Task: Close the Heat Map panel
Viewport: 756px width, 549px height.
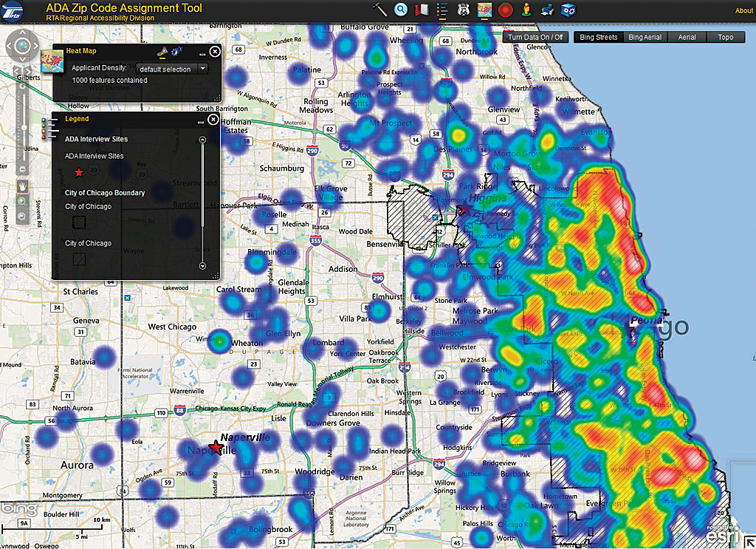Action: click(215, 51)
